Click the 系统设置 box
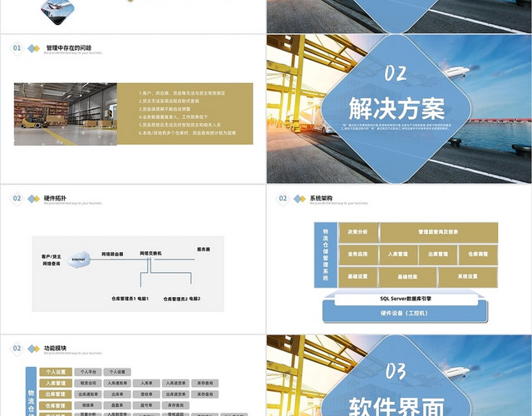This screenshot has width=532, height=416. 468,277
